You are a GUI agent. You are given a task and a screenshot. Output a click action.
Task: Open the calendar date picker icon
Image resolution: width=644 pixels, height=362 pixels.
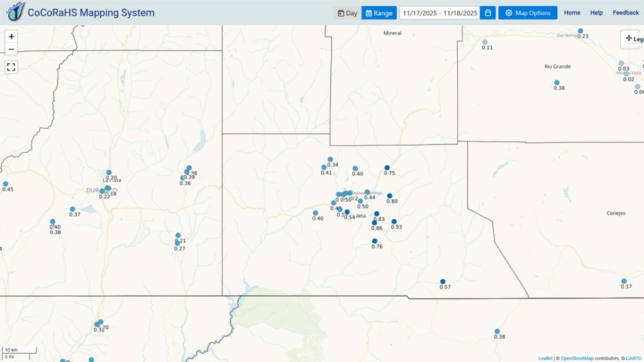(x=488, y=13)
